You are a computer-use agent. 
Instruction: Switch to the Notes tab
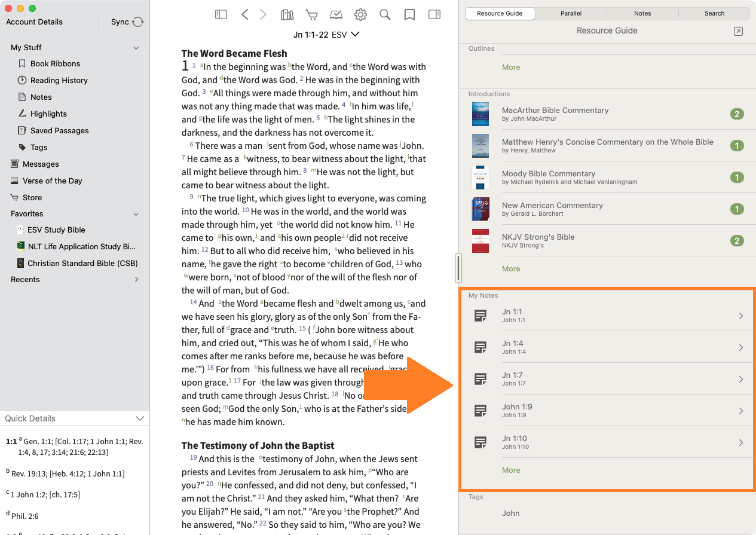pos(642,13)
